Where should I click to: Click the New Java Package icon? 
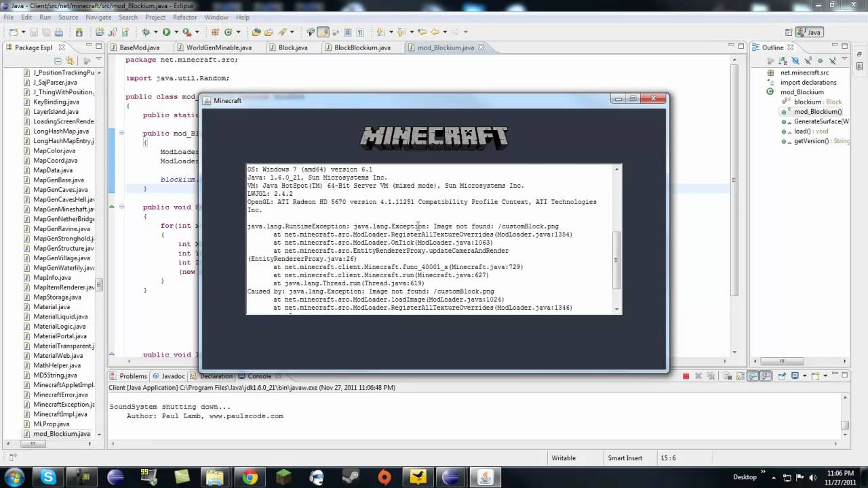[x=215, y=32]
